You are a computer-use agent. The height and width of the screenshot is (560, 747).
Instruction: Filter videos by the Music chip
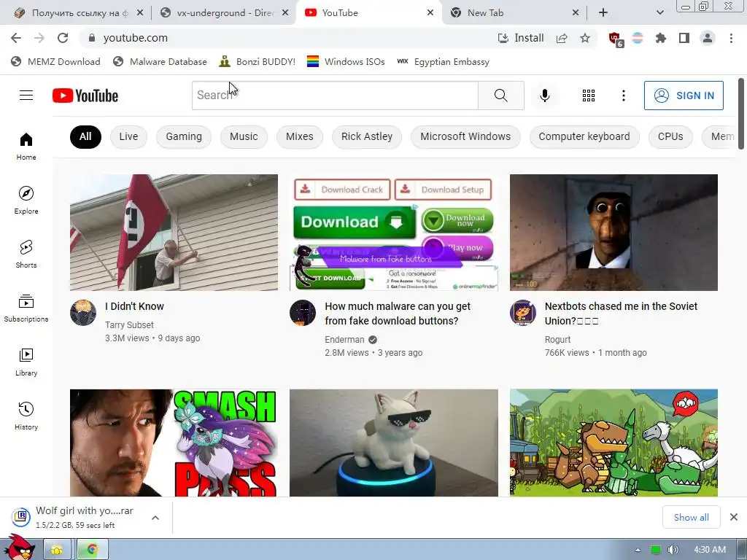point(244,136)
